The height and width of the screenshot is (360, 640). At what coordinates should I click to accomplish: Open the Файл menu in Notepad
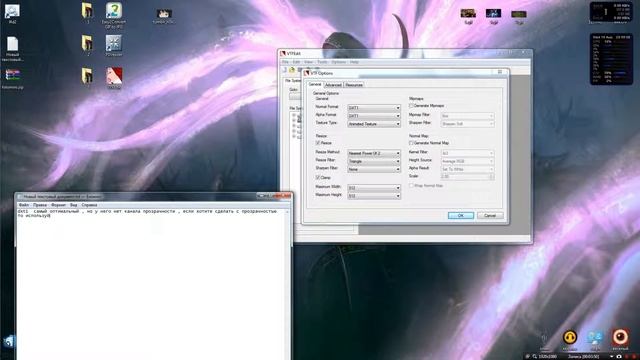(24, 205)
